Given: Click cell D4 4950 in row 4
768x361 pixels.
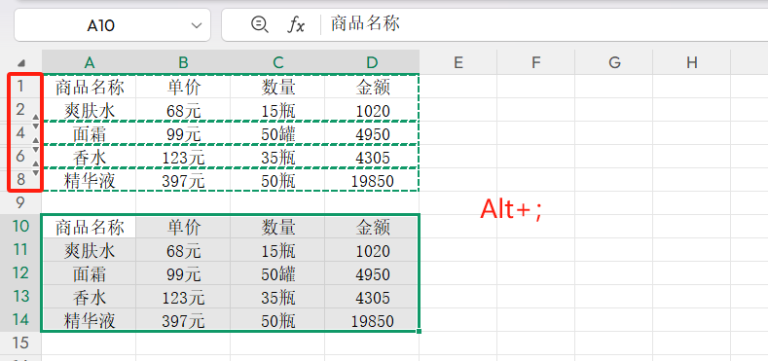Looking at the screenshot, I should [372, 133].
